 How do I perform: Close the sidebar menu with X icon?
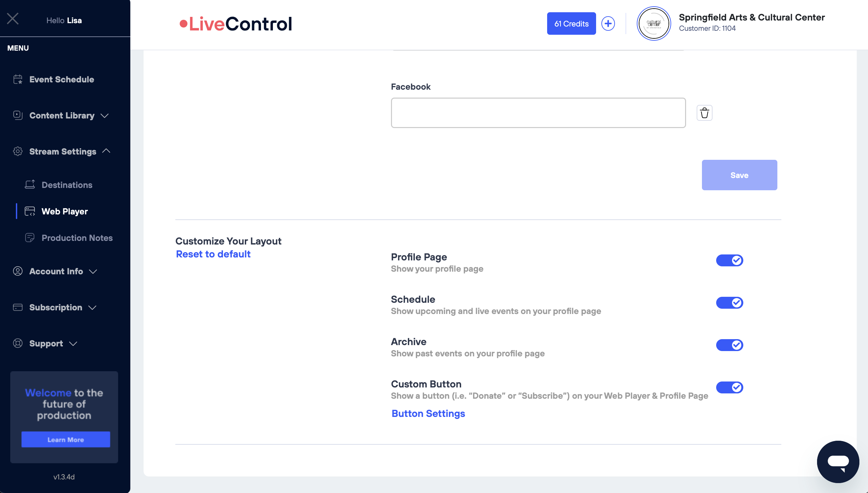coord(13,19)
